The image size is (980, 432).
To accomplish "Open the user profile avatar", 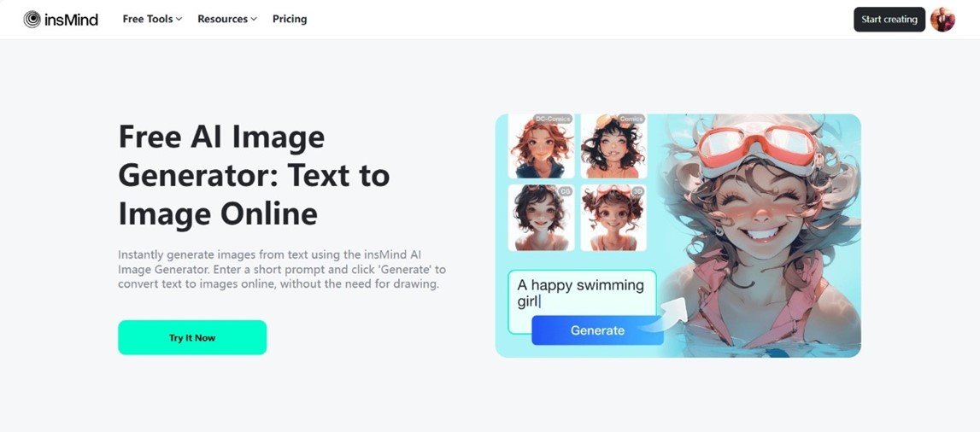I will click(942, 20).
